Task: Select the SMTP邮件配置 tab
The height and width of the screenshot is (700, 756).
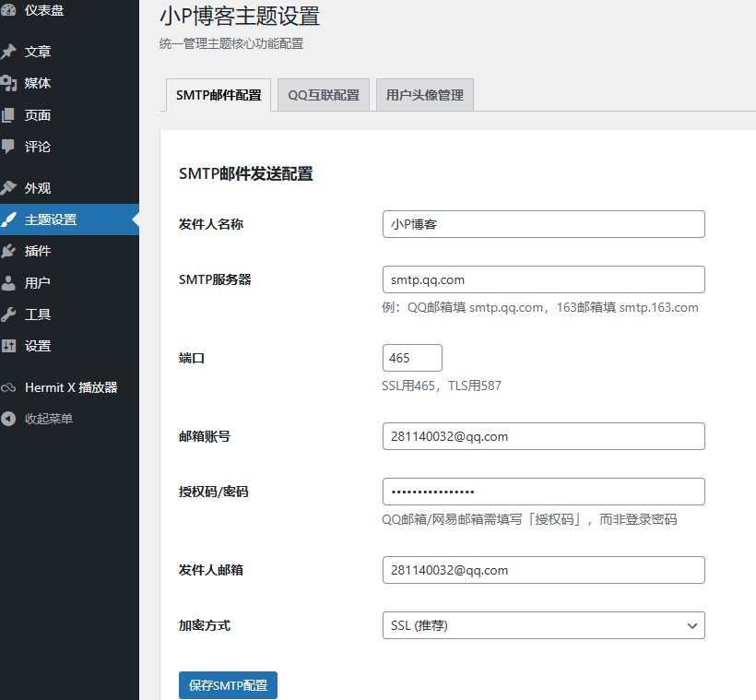Action: (x=219, y=95)
